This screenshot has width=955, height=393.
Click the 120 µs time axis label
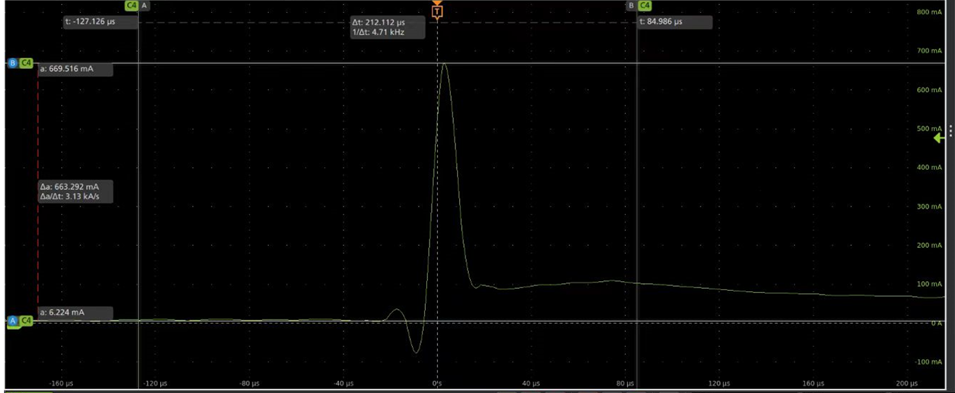pyautogui.click(x=720, y=384)
